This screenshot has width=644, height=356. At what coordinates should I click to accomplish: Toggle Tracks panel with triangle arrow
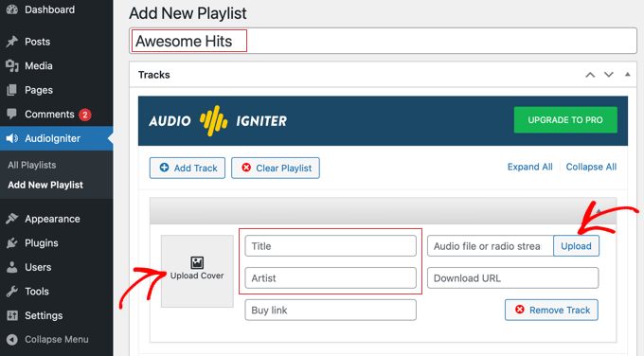[628, 74]
